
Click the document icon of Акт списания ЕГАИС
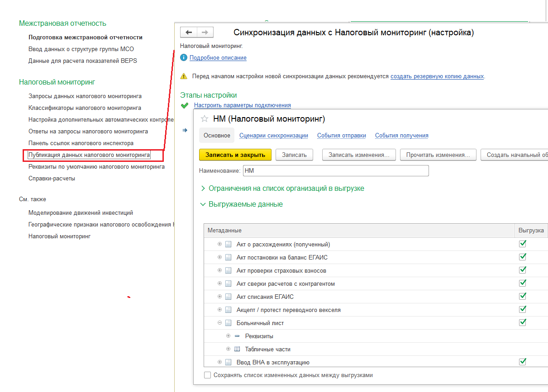tap(229, 297)
